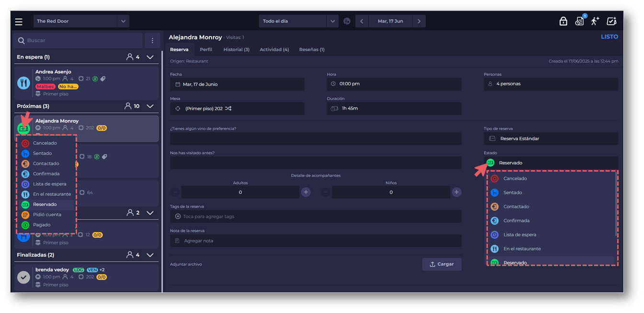The image size is (644, 313).
Task: Choose Confirmada in Estado dropdown list
Action: (551, 220)
